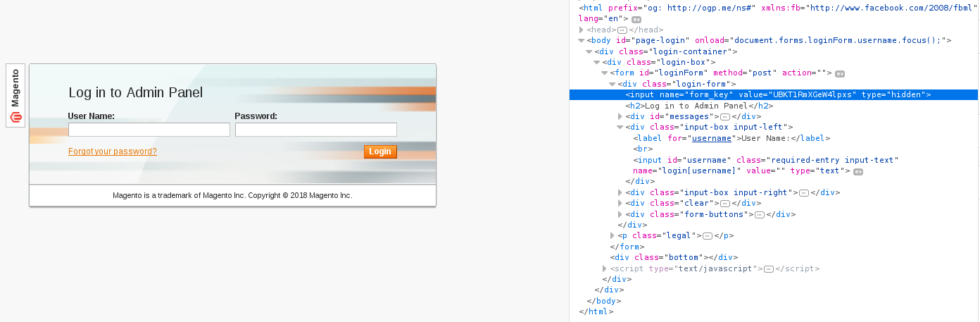Collapse the body#page-login node
This screenshot has width=980, height=322.
pyautogui.click(x=581, y=41)
